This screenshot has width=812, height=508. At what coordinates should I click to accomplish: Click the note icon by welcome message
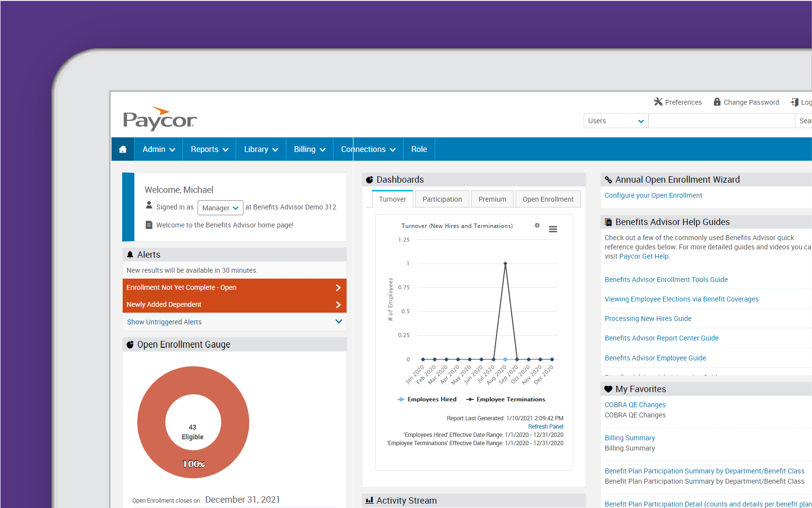[149, 225]
